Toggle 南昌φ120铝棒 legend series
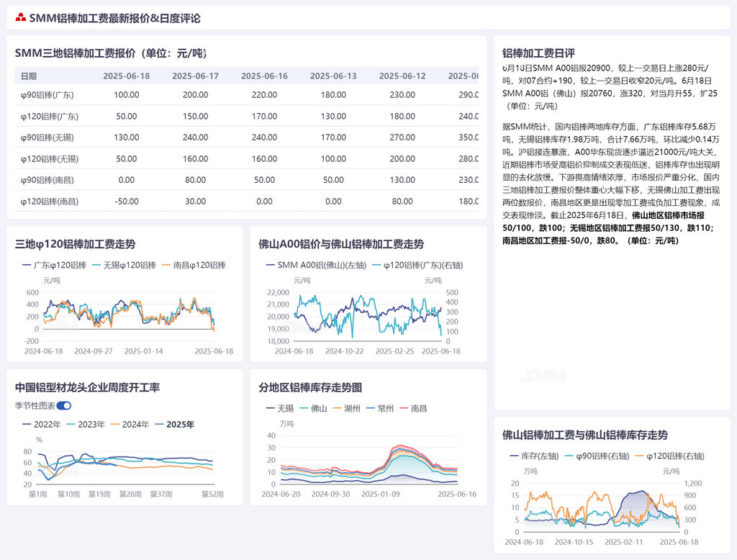Image resolution: width=737 pixels, height=560 pixels. tap(193, 266)
